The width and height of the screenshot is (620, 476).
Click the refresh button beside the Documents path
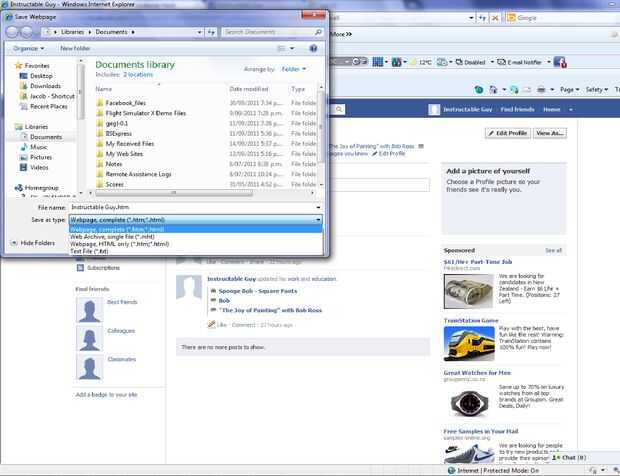(x=211, y=32)
